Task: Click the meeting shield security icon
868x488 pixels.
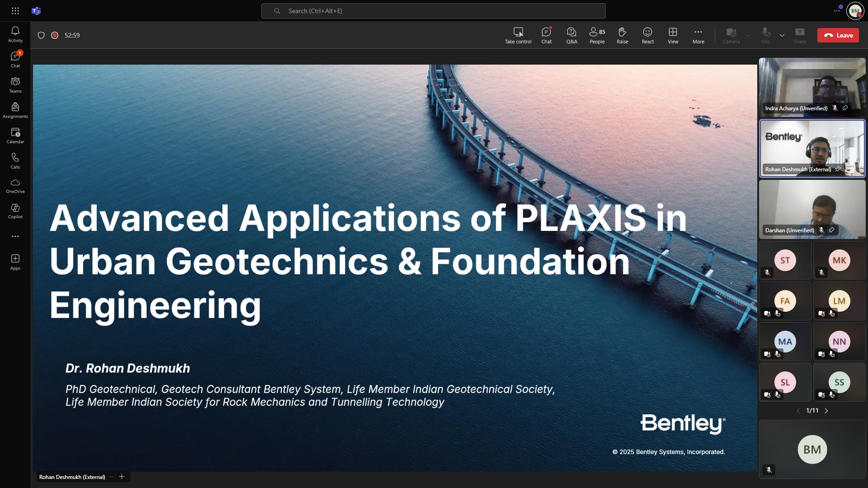Action: point(41,35)
